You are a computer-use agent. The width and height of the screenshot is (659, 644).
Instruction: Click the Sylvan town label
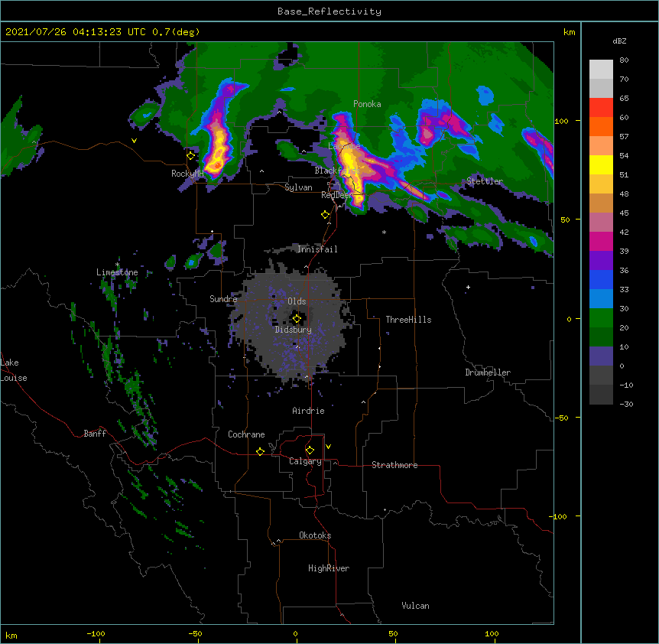298,187
